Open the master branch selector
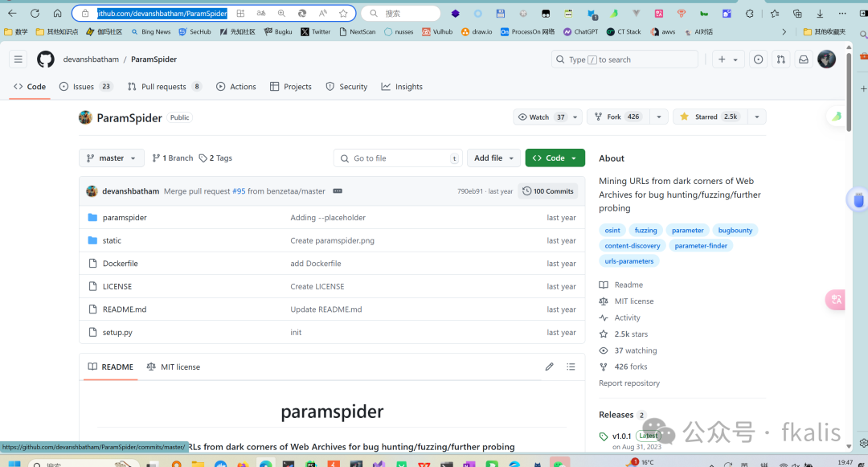 111,158
